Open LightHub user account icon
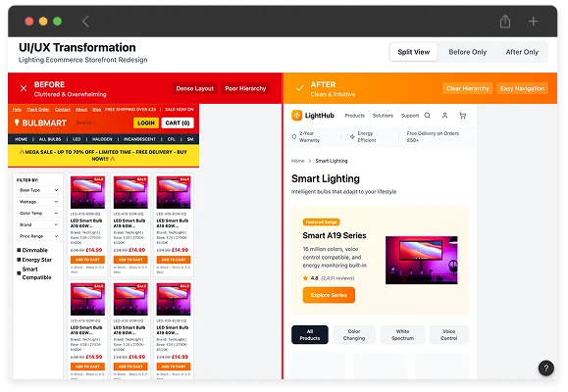This screenshot has height=392, width=568. pos(444,116)
